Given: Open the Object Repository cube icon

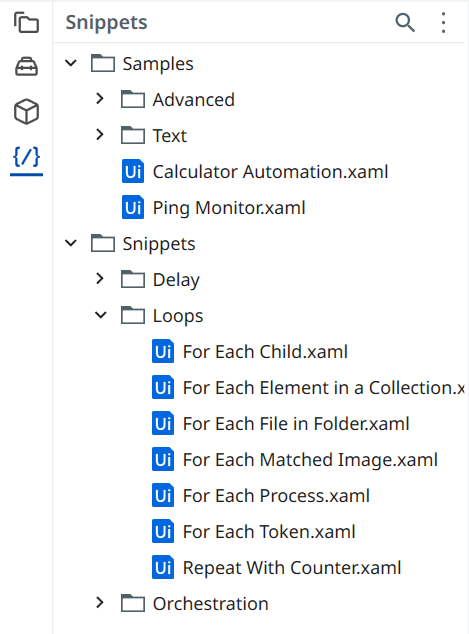Looking at the screenshot, I should pos(26,112).
